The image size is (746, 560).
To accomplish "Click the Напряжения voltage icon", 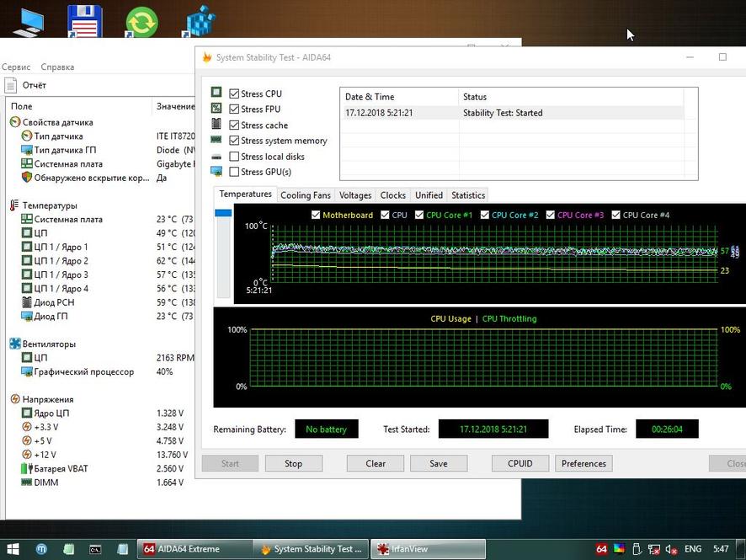I will (15, 398).
